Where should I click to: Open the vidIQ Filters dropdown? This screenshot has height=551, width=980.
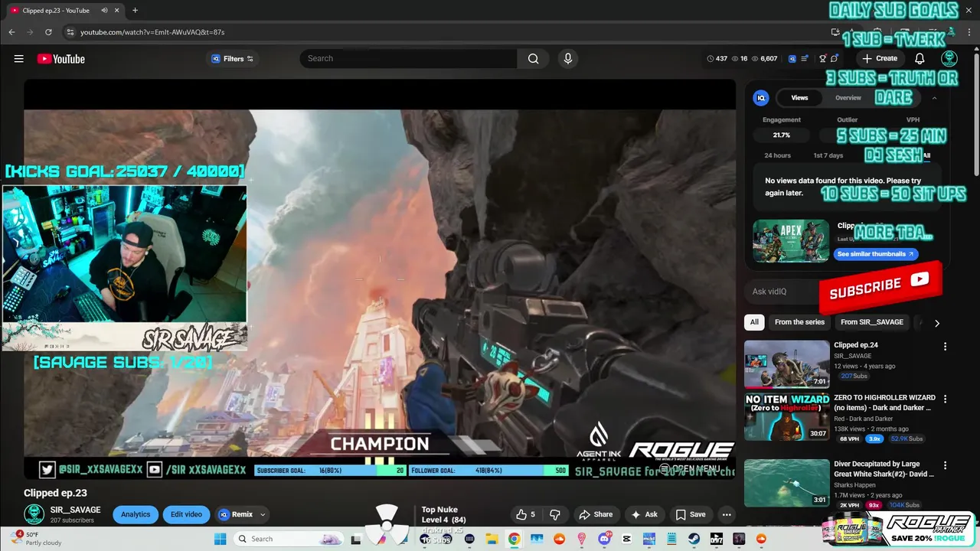point(232,59)
